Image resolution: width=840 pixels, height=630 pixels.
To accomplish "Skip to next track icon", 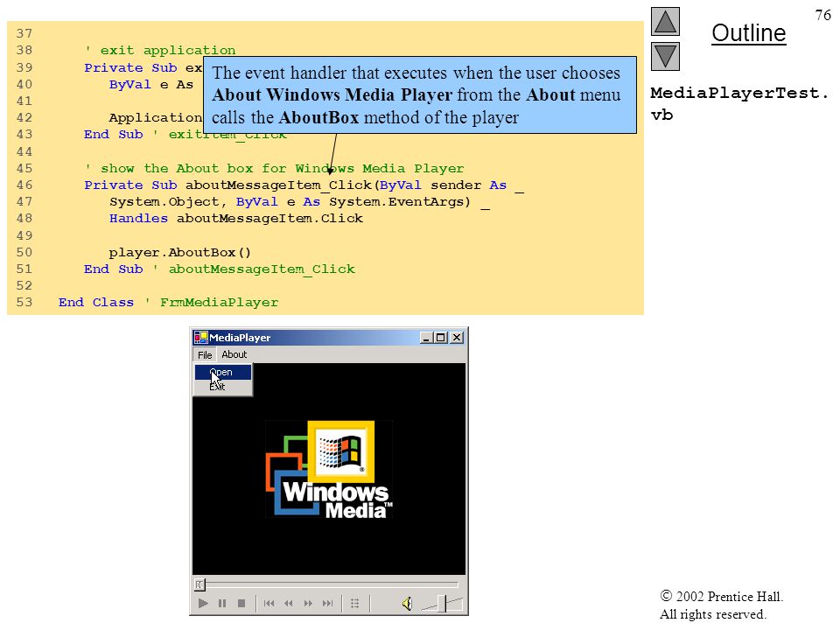I will click(327, 603).
